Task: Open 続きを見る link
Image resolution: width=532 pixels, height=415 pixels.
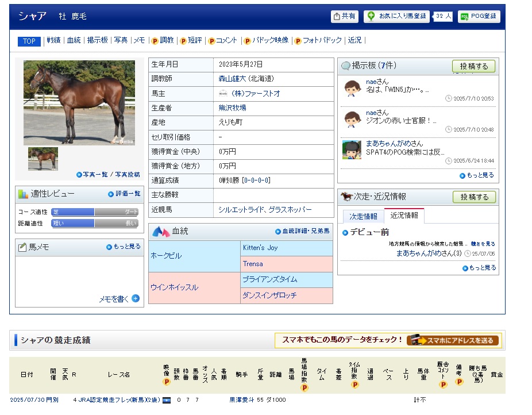Action: click(483, 244)
